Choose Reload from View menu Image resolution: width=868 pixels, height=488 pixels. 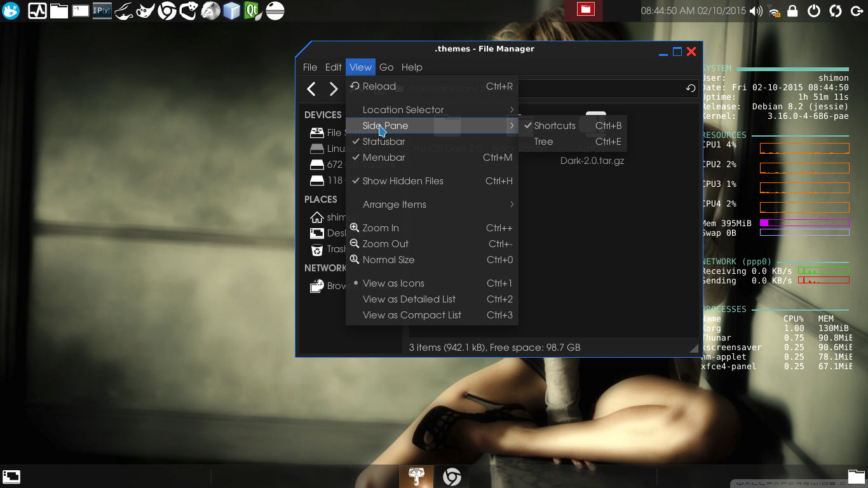[432, 86]
